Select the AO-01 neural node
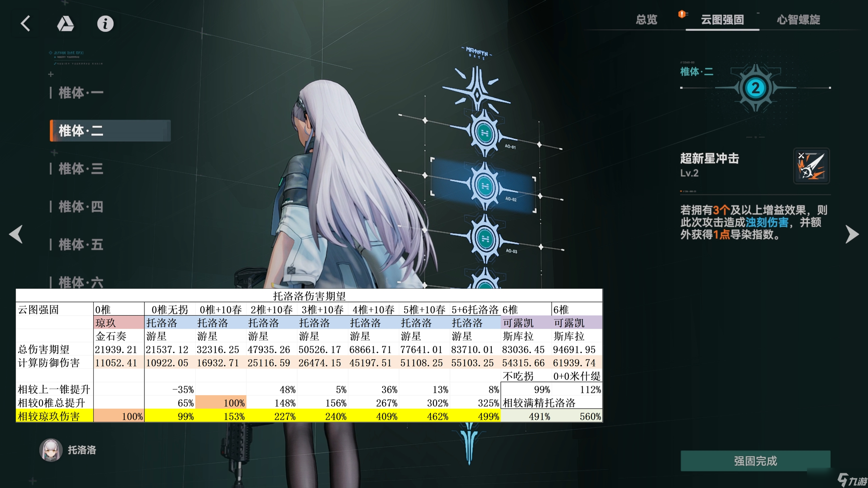868x488 pixels. click(x=485, y=133)
